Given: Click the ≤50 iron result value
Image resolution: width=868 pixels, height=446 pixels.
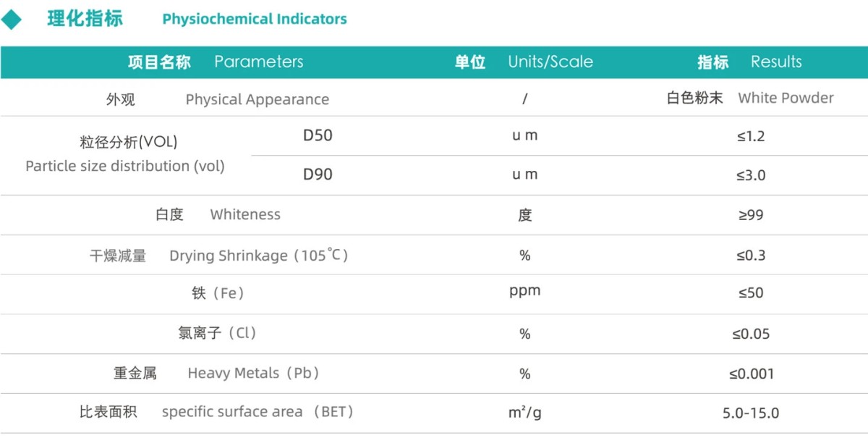Looking at the screenshot, I should (x=751, y=293).
